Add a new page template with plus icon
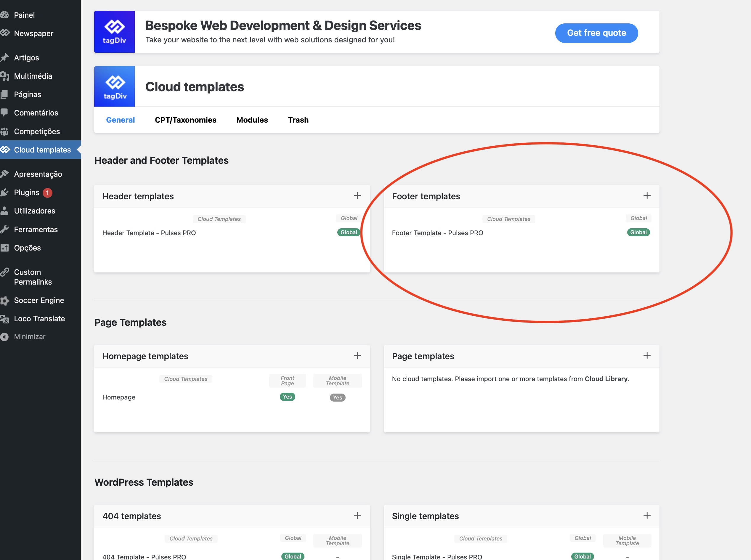 coord(647,356)
